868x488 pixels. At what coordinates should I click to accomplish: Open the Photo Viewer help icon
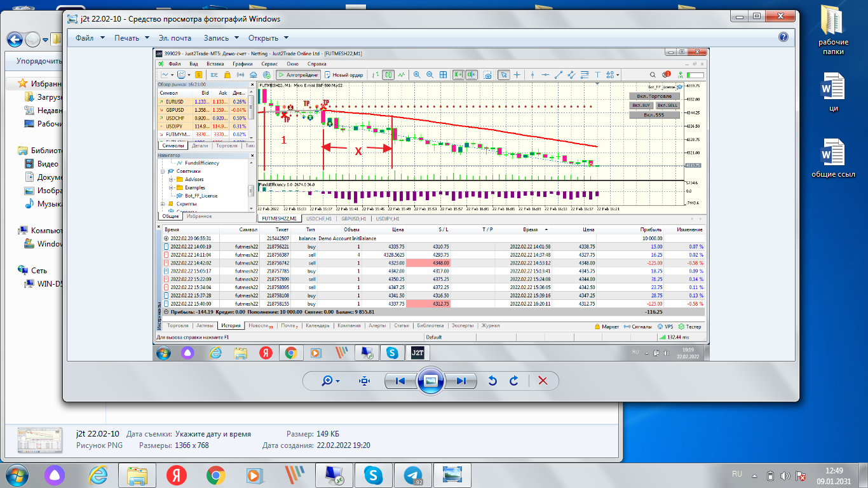tap(783, 37)
